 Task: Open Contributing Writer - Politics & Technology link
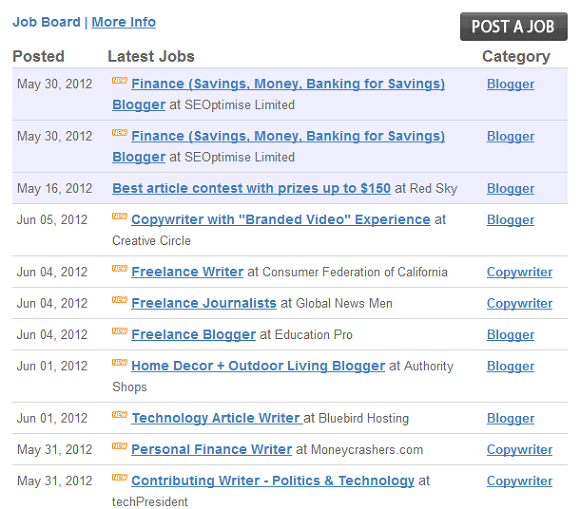[273, 481]
